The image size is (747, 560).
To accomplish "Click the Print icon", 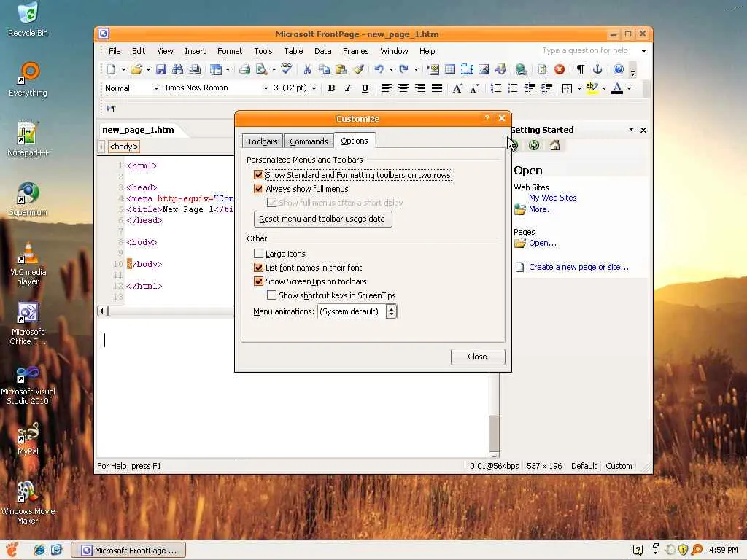I will (244, 69).
